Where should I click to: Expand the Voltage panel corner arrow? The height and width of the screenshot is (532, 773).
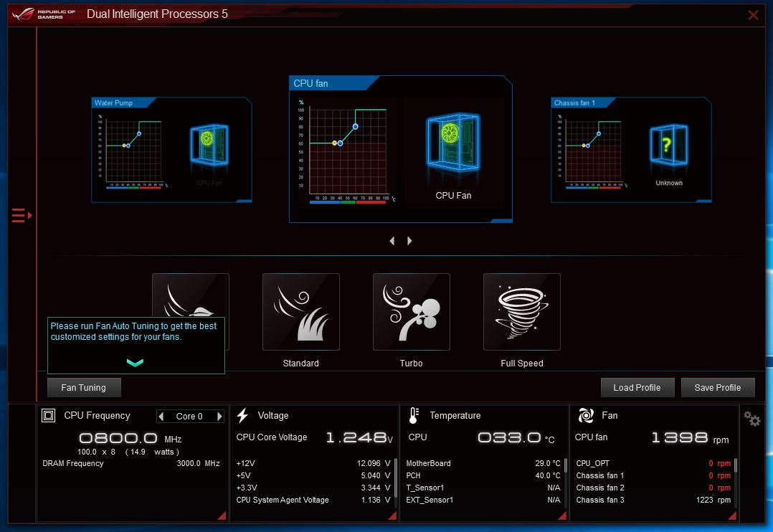pos(393,516)
